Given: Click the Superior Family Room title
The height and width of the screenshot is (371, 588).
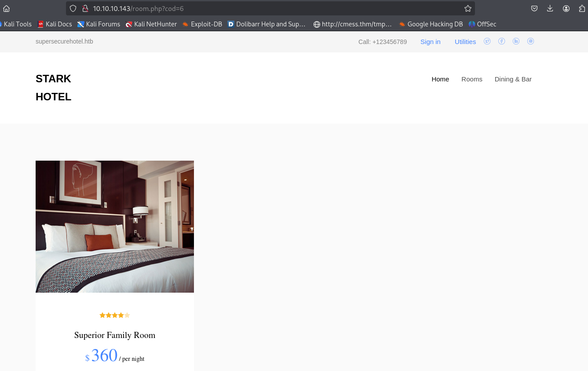Looking at the screenshot, I should coord(115,335).
